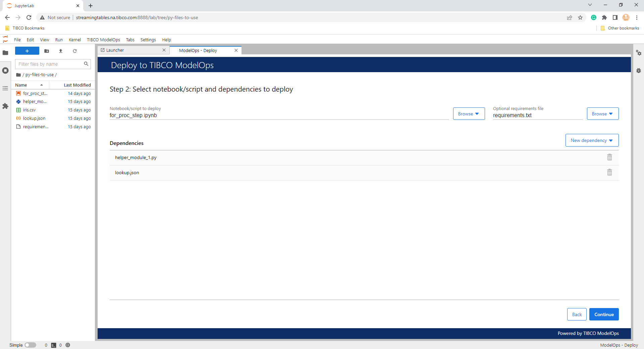Select helper_mo... Python file in file list
This screenshot has width=644, height=349.
(53, 102)
